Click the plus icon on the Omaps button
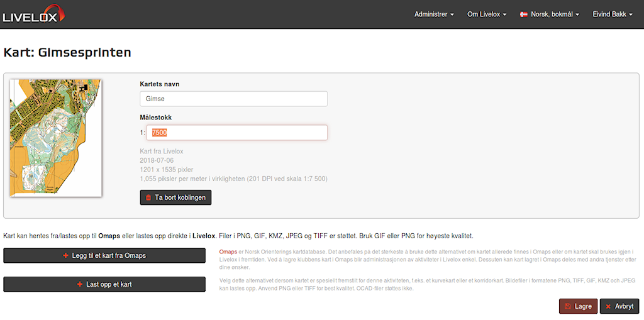Viewport: 644px width, 320px height. pos(65,255)
